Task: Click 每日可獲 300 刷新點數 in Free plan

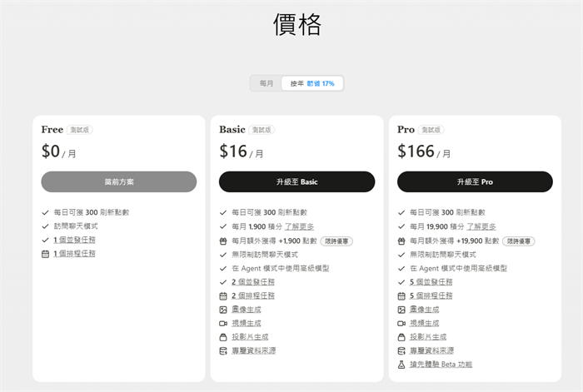Action: (x=92, y=212)
